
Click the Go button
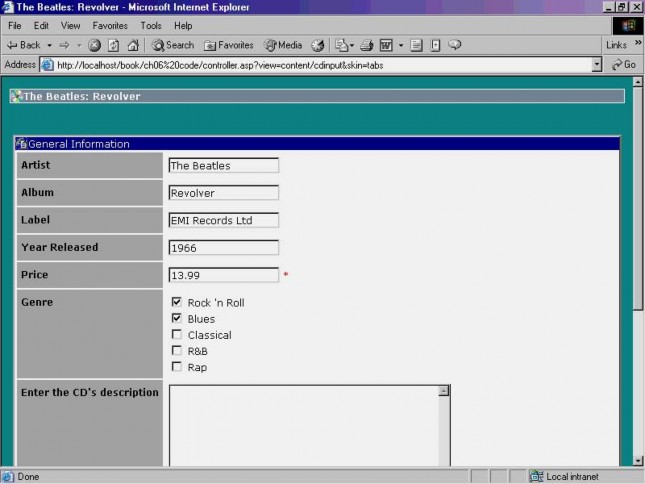(x=624, y=65)
